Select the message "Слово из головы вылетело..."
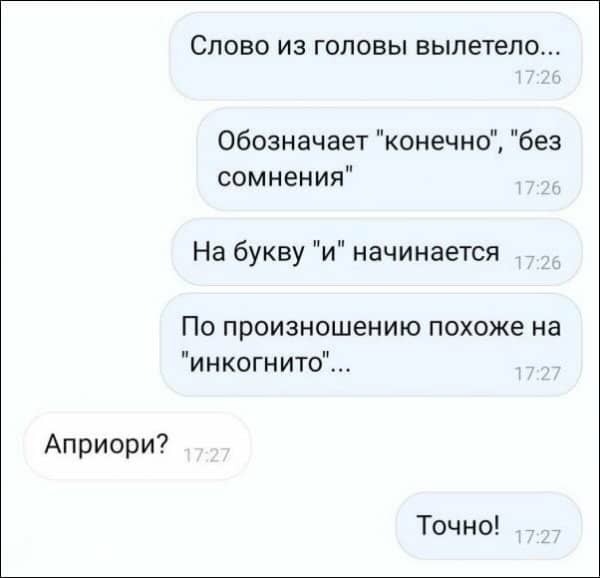This screenshot has width=600, height=578. coord(375,56)
